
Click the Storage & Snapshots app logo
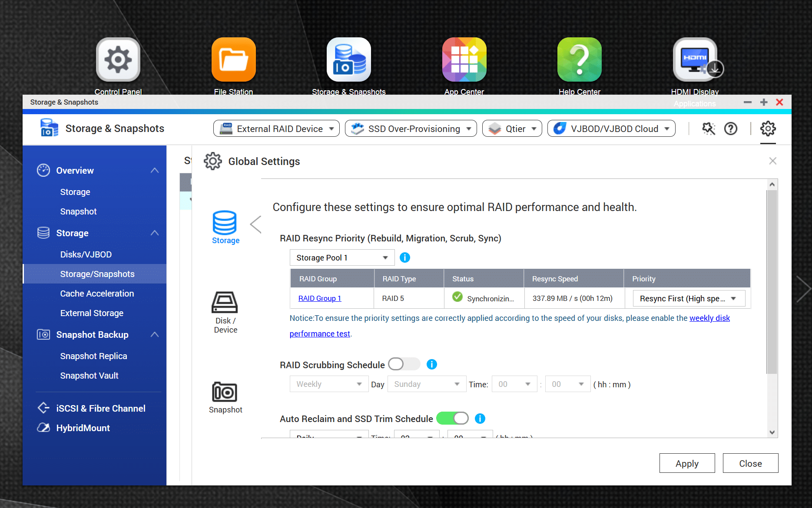(49, 128)
